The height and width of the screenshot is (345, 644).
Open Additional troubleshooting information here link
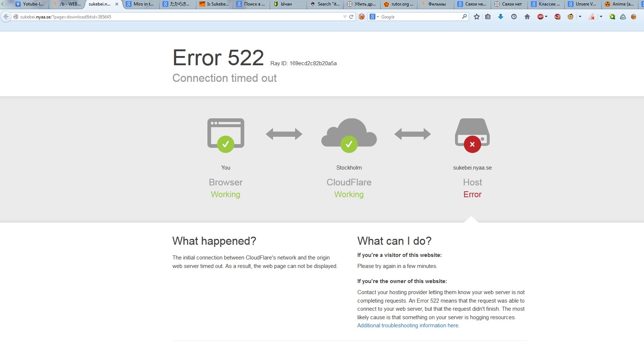(x=408, y=325)
